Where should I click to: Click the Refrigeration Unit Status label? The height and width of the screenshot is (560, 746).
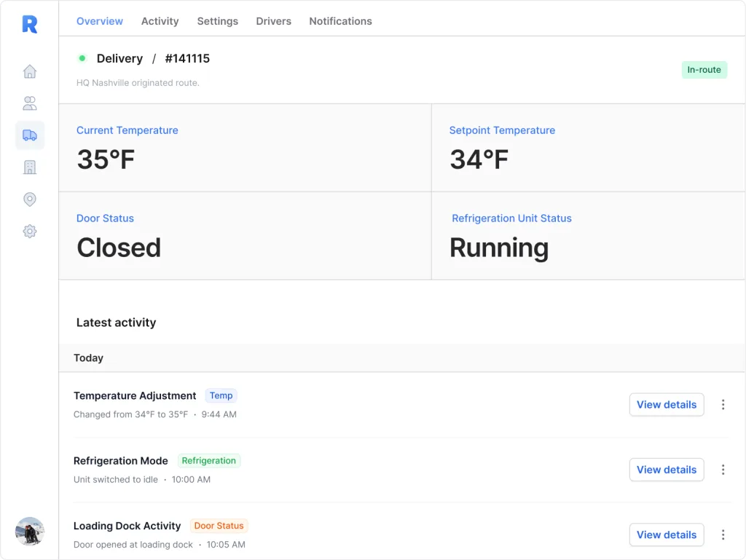tap(511, 218)
